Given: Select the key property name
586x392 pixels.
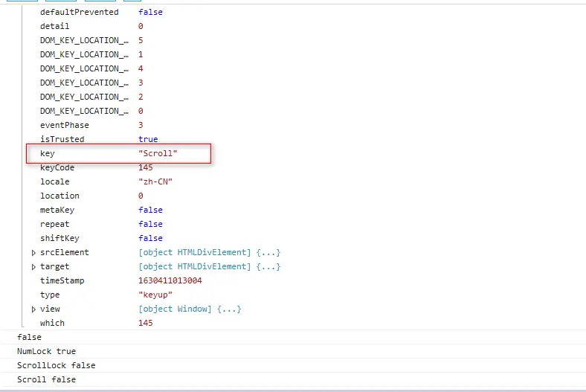Looking at the screenshot, I should (48, 153).
